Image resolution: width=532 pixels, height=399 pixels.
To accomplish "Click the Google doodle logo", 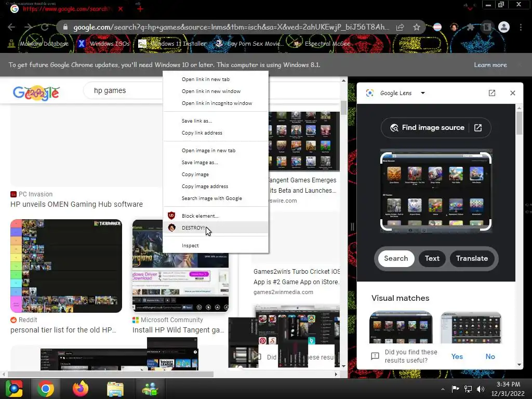I will click(x=36, y=92).
